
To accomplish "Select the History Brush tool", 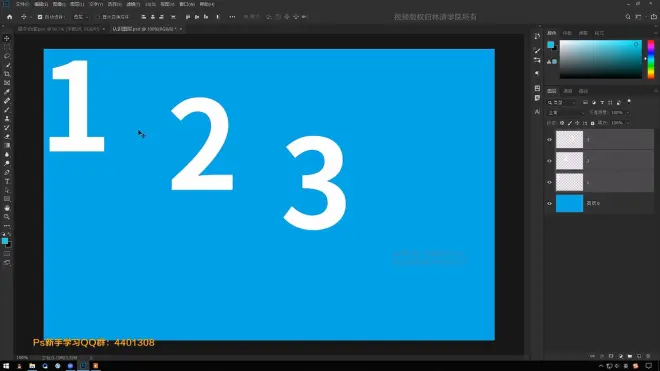I will [7, 128].
